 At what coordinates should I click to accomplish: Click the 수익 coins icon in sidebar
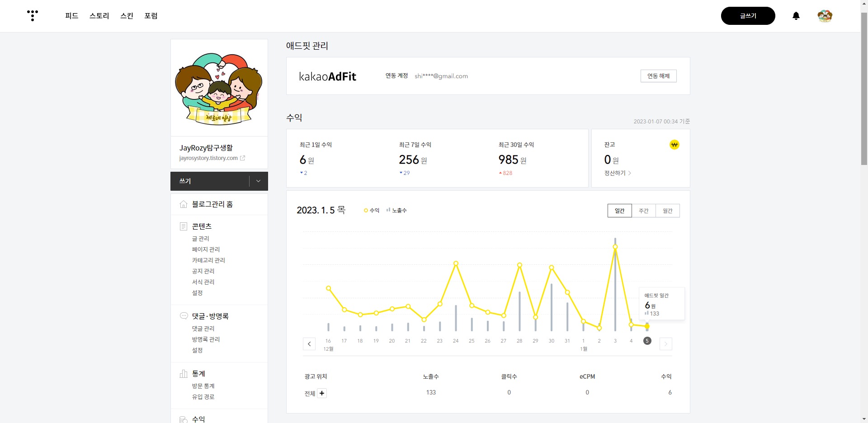(184, 419)
